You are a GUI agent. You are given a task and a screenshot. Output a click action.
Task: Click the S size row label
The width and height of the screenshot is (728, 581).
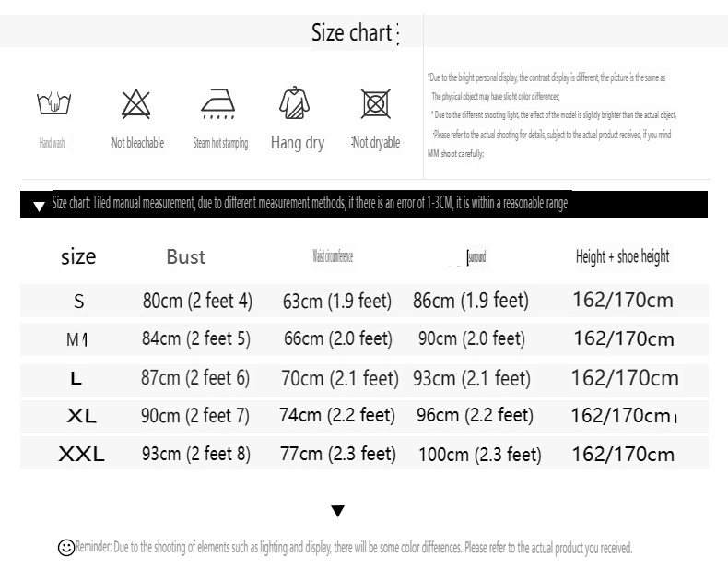tap(78, 301)
